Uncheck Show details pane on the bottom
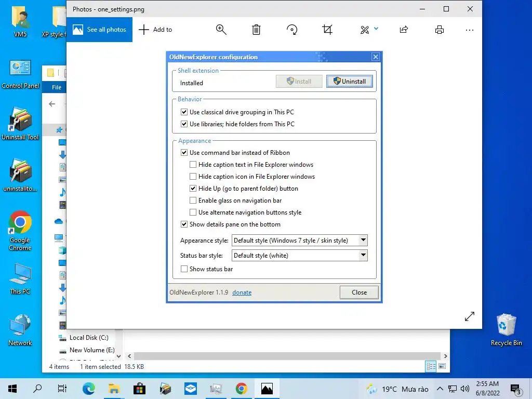This screenshot has width=532, height=399. click(x=184, y=224)
